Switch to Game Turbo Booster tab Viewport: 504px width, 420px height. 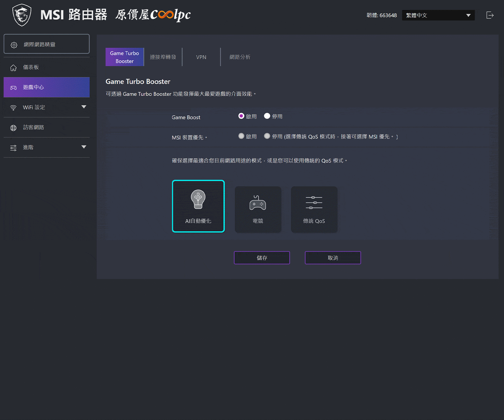125,57
